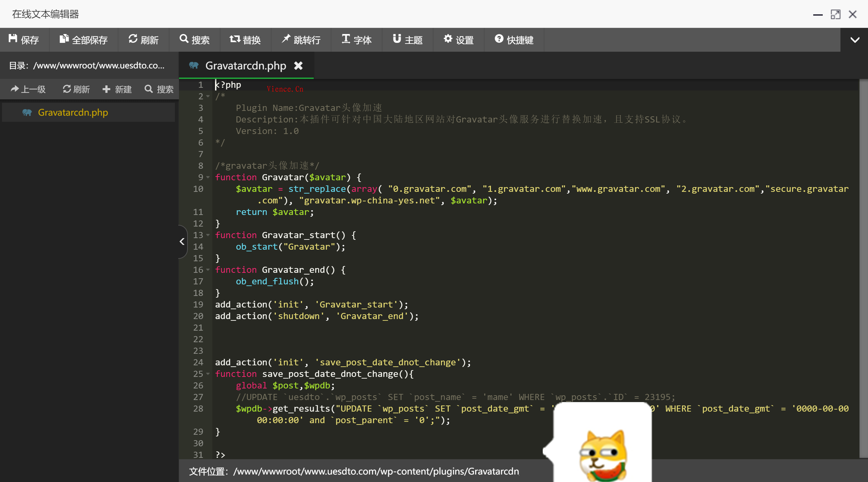Click Go to Line (跳转行) pin icon
The width and height of the screenshot is (868, 482).
286,39
